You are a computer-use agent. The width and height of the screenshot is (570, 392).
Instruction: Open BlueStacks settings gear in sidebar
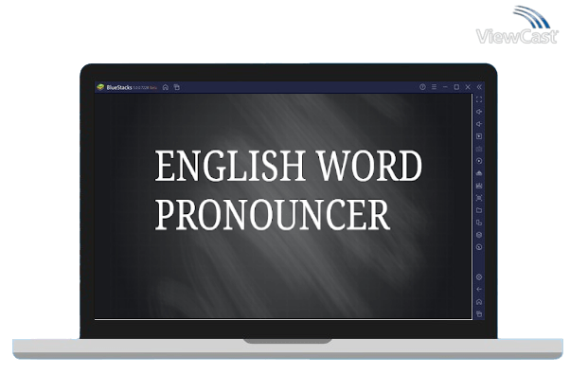(x=479, y=277)
